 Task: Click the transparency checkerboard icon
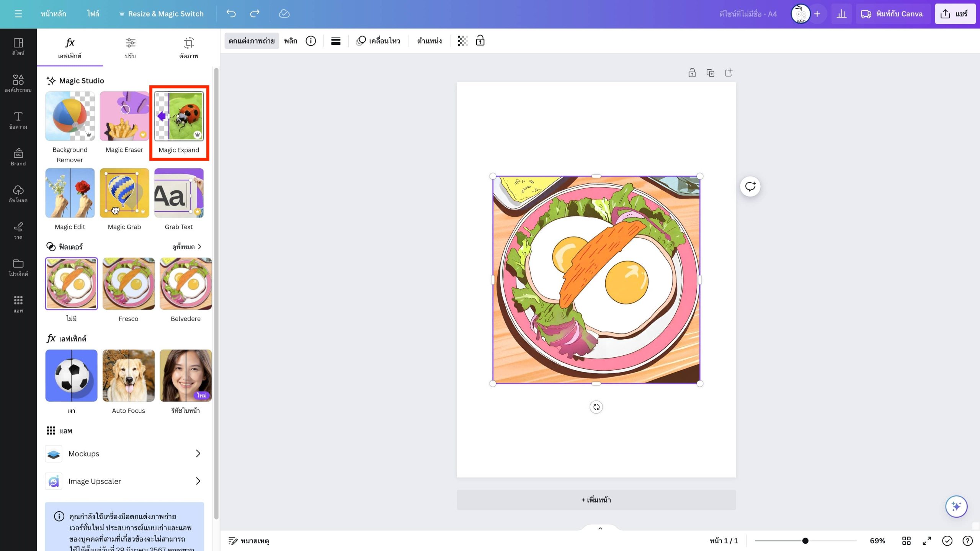462,41
